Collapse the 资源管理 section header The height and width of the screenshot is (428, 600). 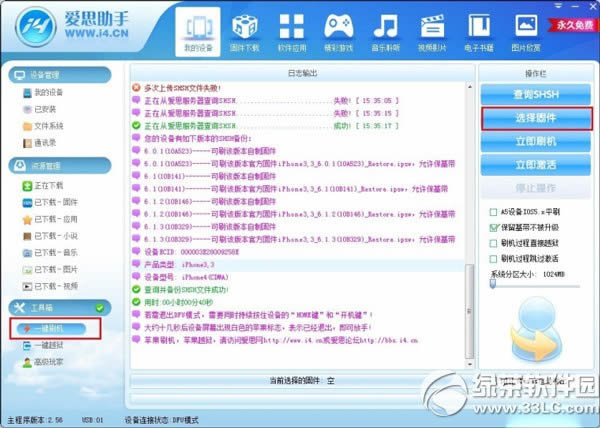[x=60, y=166]
